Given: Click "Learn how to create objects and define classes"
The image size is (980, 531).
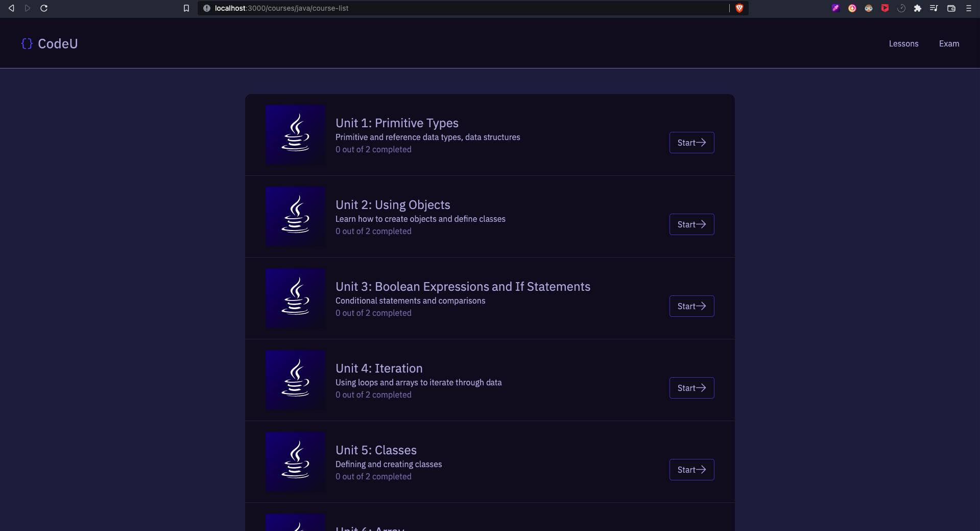Looking at the screenshot, I should [420, 219].
